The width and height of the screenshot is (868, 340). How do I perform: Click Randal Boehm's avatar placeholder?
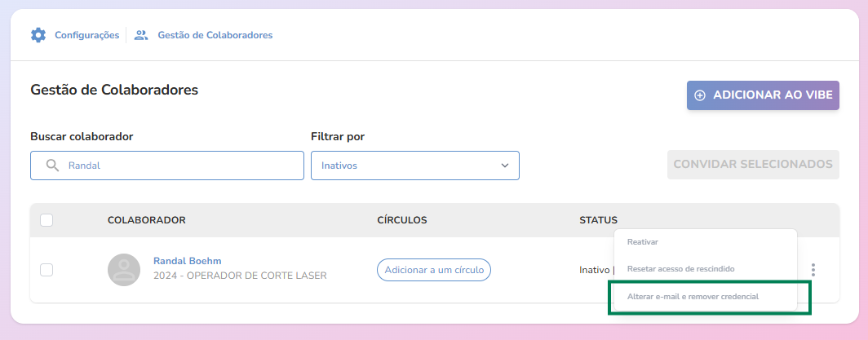tap(124, 270)
